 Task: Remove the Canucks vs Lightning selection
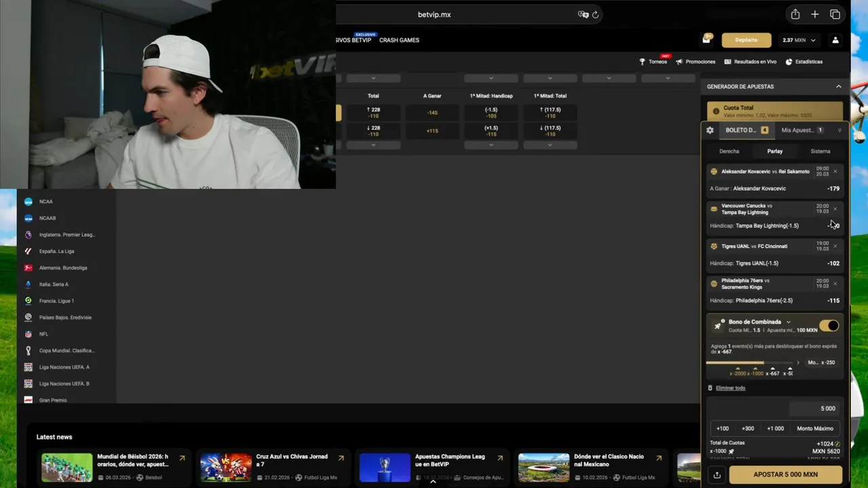835,209
